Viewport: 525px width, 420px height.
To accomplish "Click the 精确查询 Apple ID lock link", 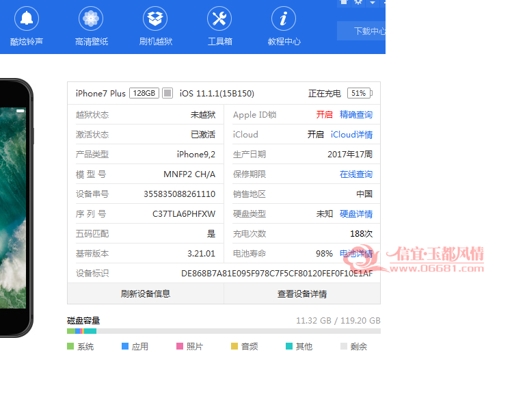I will (x=356, y=114).
